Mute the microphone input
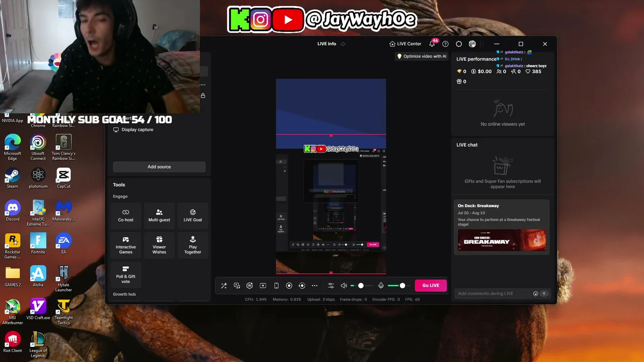The width and height of the screenshot is (644, 362). pos(381,286)
